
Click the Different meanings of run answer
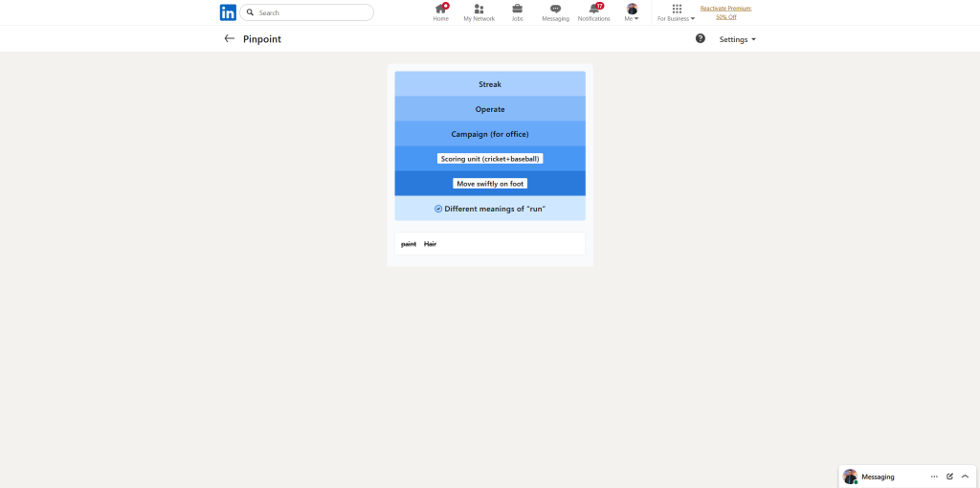(490, 209)
